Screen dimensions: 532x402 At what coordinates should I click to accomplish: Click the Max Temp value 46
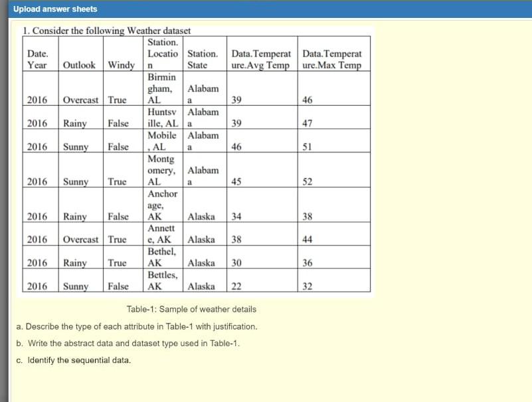[307, 100]
